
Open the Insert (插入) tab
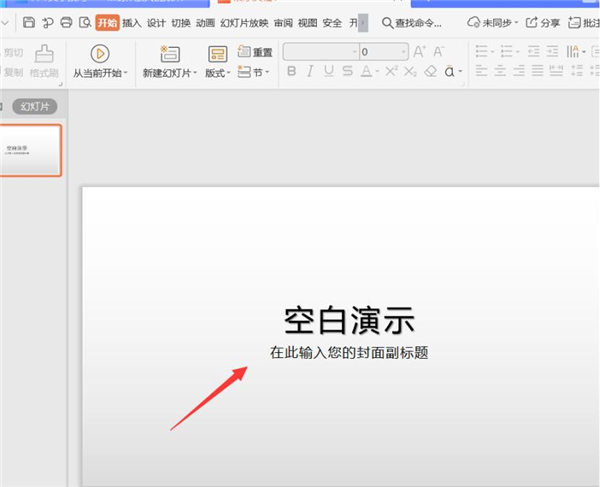(x=131, y=22)
